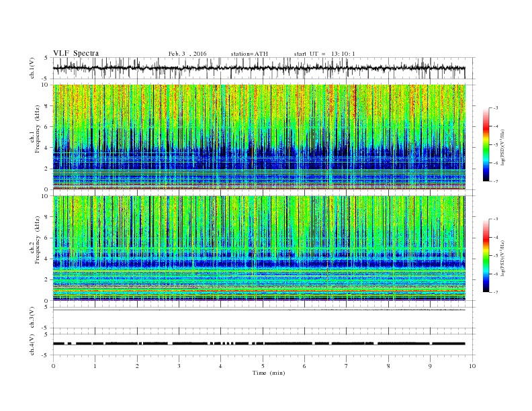Click the lower colorbar 'log(PSD)(V²/Hz)' label
The width and height of the screenshot is (532, 411).
pos(502,258)
